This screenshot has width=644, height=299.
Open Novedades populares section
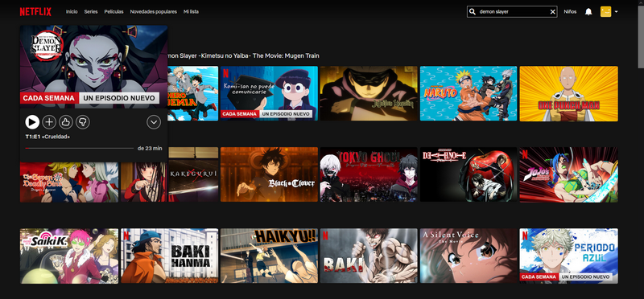(x=154, y=12)
